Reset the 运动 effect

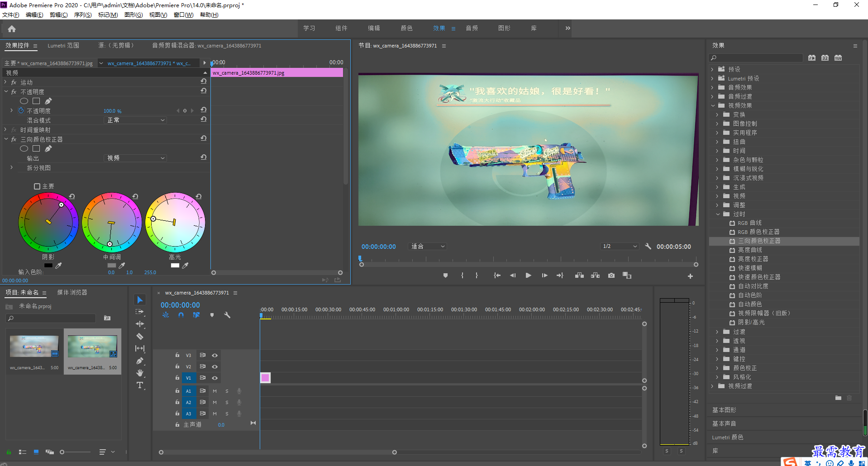204,81
